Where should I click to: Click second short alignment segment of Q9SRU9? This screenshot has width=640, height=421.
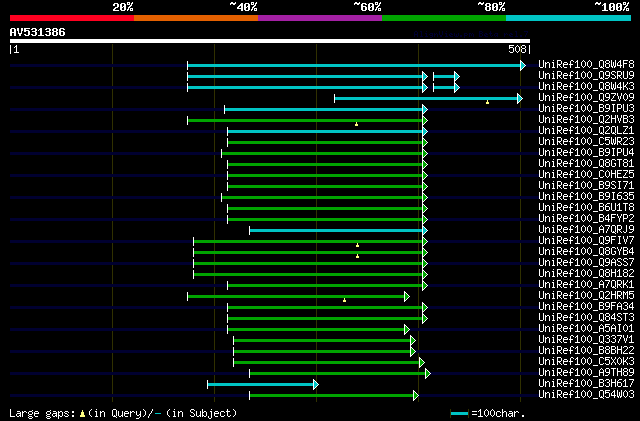(444, 76)
